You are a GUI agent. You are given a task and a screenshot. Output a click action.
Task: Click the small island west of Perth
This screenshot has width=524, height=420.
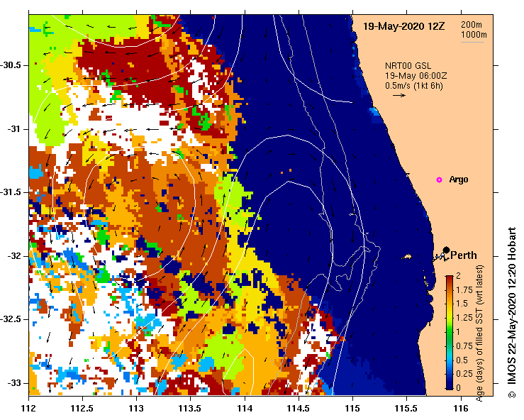coord(407,257)
